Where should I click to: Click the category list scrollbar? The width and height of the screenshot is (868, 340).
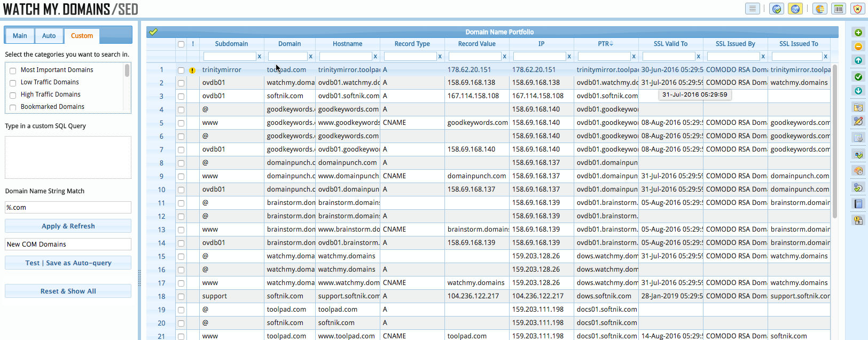pyautogui.click(x=127, y=70)
